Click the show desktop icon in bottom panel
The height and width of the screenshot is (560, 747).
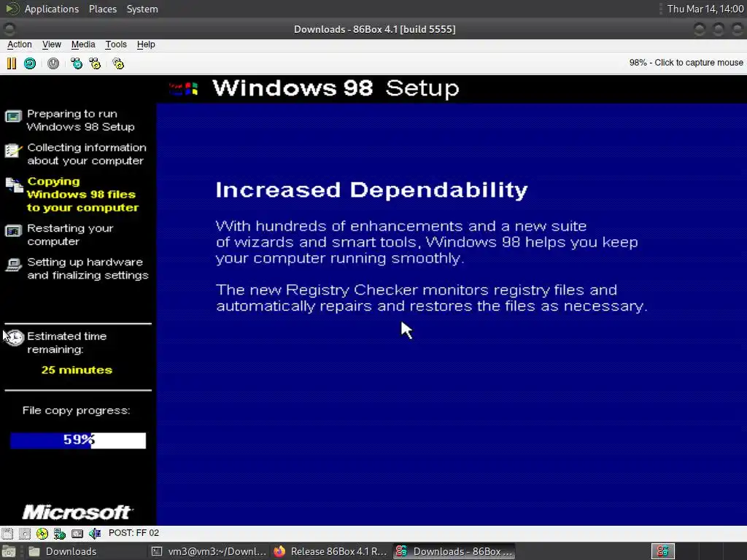[x=9, y=551]
